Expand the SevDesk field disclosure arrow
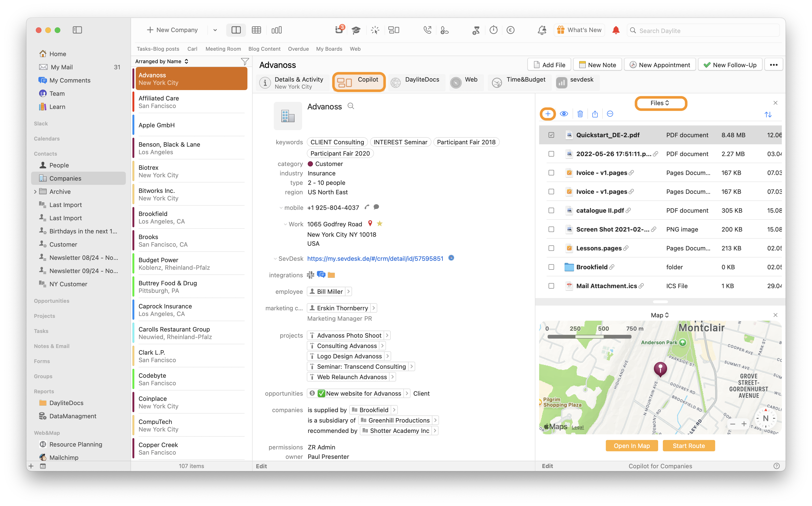 point(275,259)
